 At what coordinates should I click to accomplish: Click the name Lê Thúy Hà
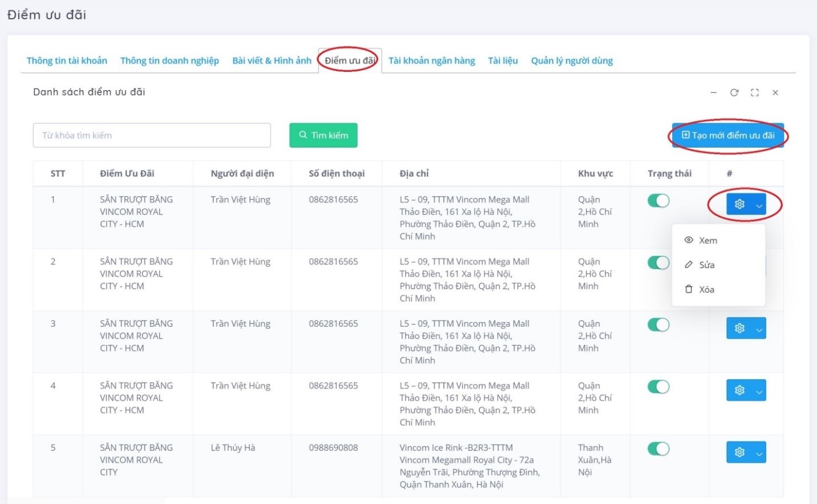[x=233, y=448]
